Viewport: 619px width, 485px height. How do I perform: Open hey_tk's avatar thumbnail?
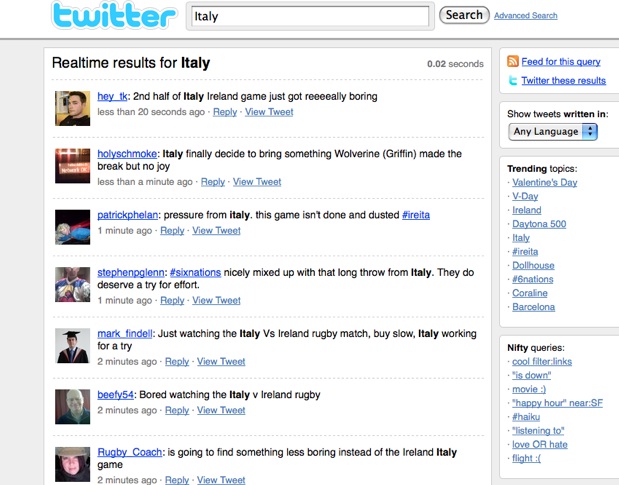73,109
